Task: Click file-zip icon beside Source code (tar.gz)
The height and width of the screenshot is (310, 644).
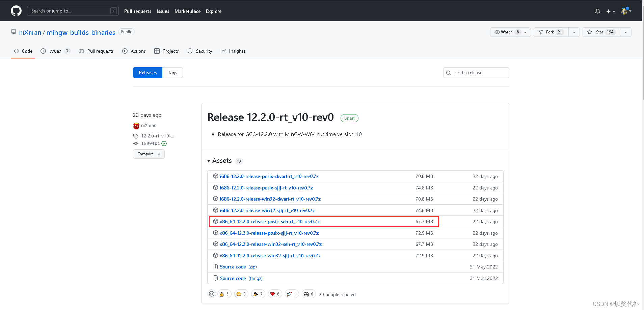Action: tap(216, 278)
